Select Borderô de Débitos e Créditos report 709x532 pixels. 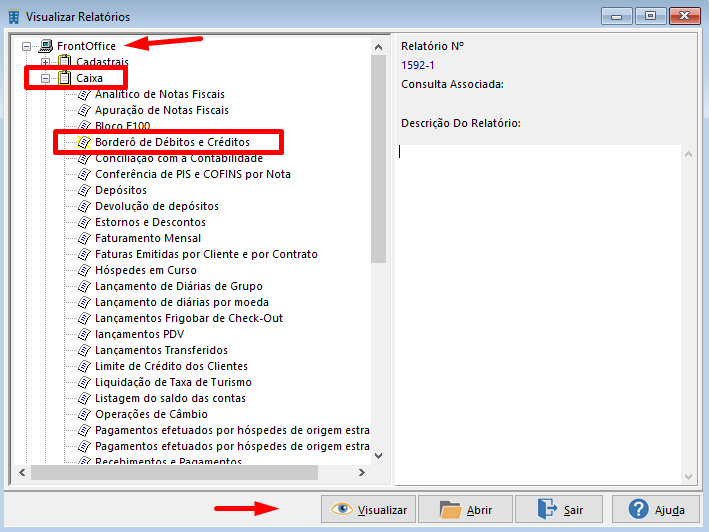coord(172,142)
